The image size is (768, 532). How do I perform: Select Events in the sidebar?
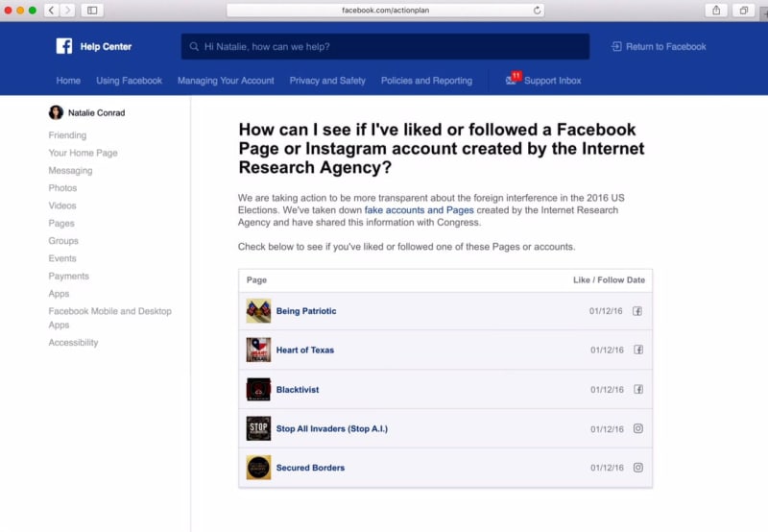click(62, 258)
